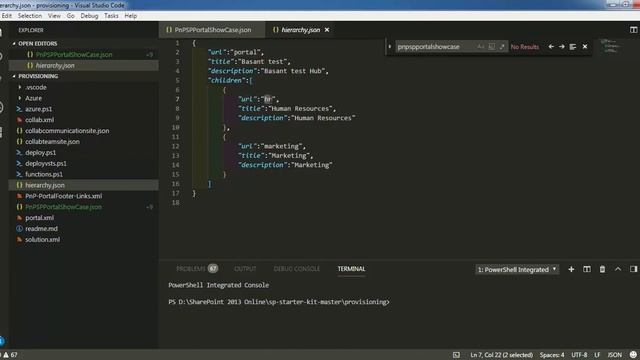Click line number 12 in gutter
Screen dimensions: 640x360
point(176,146)
